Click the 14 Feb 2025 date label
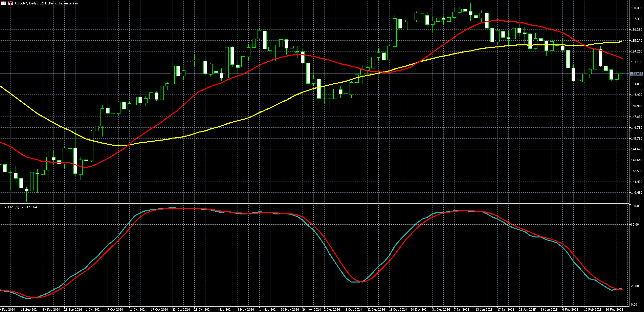This screenshot has width=644, height=312. click(615, 310)
